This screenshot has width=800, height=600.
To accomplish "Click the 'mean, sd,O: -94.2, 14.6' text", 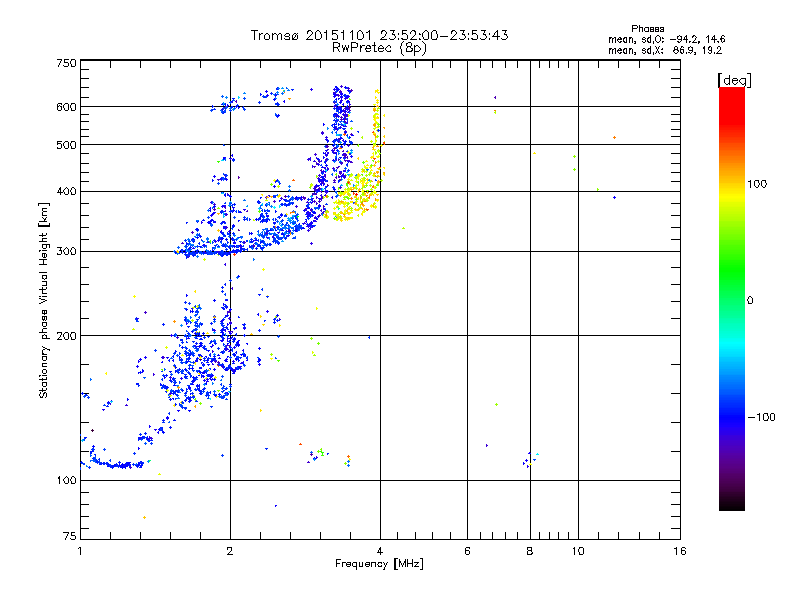I will click(x=666, y=39).
